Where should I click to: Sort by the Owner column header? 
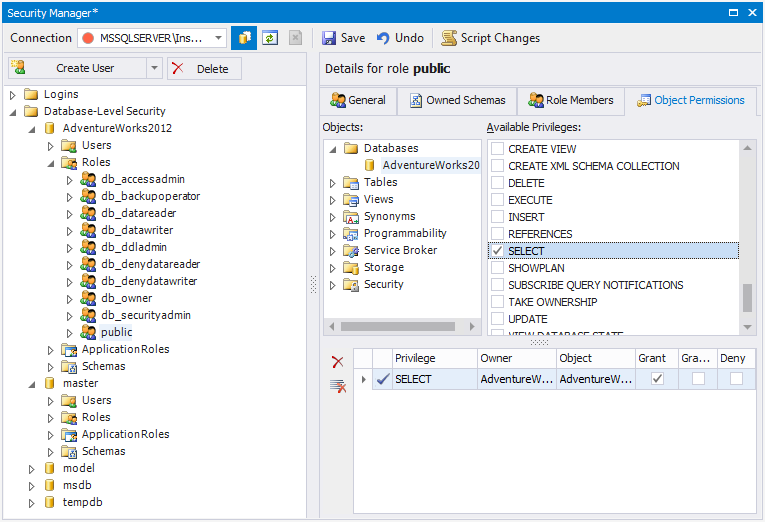click(x=517, y=358)
